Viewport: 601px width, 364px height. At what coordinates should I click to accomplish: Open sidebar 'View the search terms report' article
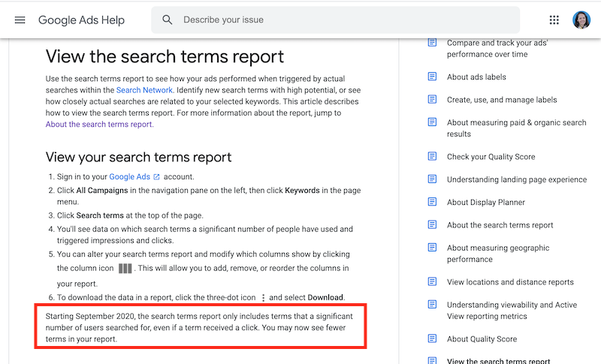click(498, 360)
